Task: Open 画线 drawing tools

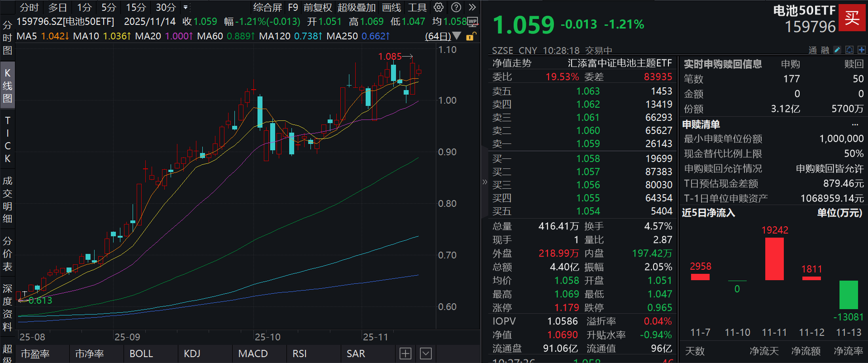Action: click(x=391, y=7)
